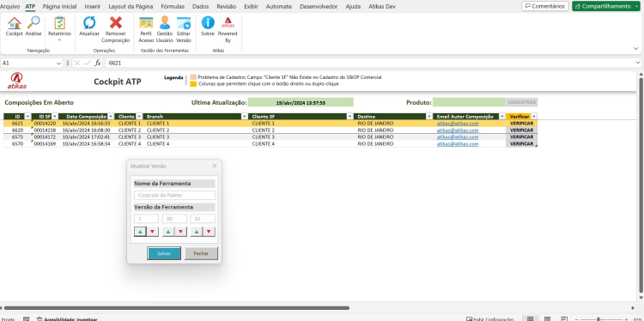Viewport: 644px width, 321px height.
Task: Switch to the Atikas Dev tab
Action: [x=382, y=7]
